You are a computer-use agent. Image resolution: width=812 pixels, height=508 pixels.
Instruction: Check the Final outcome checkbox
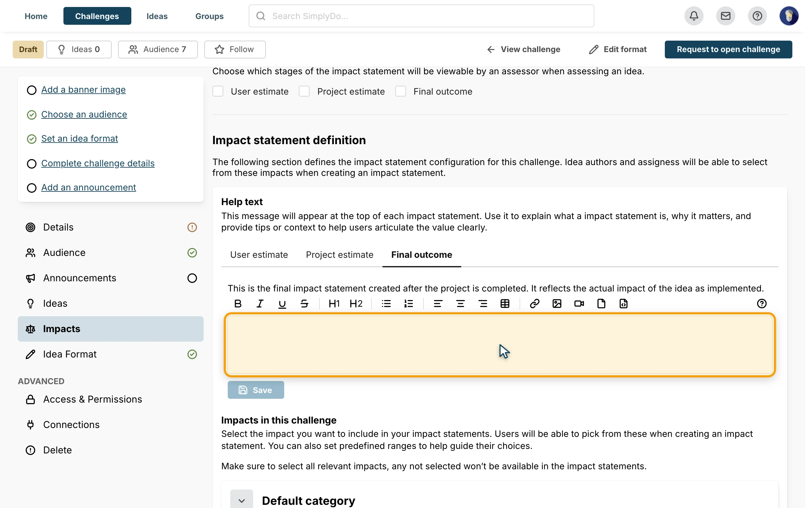coord(401,91)
